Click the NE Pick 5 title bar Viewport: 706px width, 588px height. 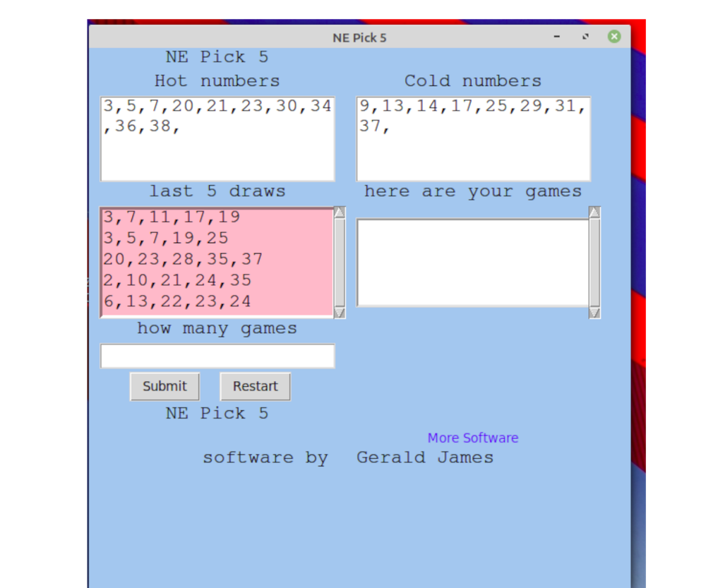tap(359, 37)
